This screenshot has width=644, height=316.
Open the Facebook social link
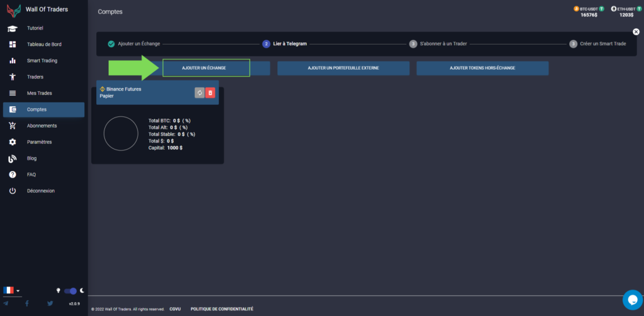point(27,303)
